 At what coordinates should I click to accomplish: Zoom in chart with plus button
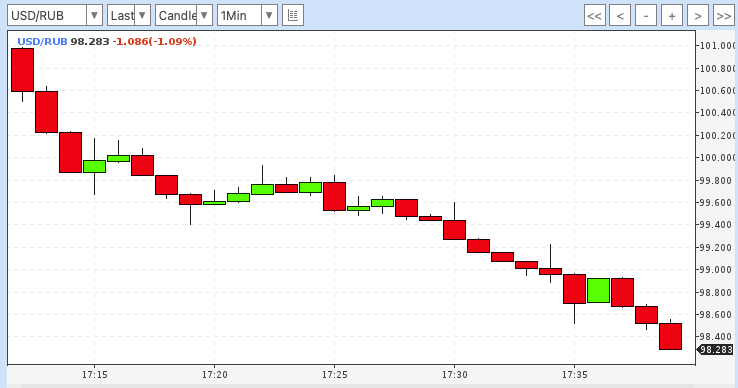[x=672, y=16]
